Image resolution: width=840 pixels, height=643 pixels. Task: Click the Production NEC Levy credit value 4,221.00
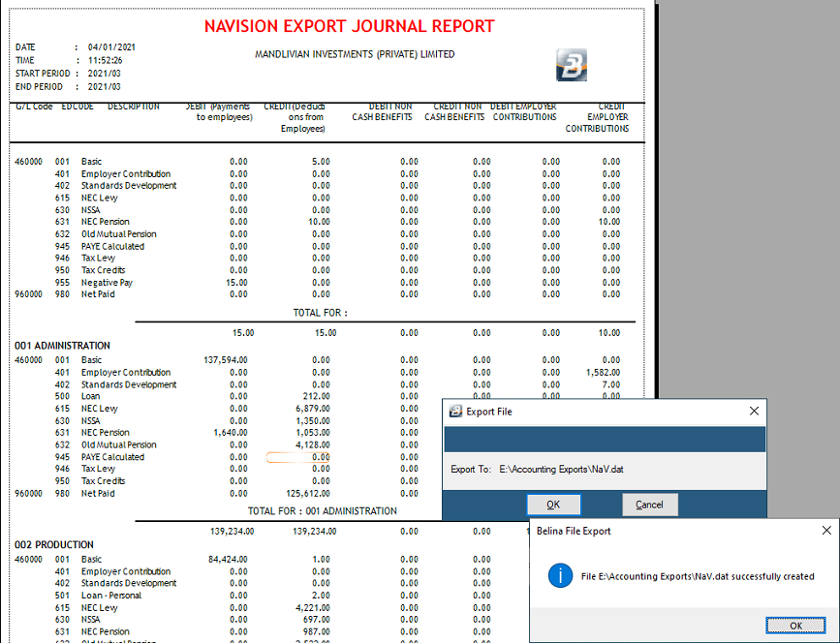[312, 607]
